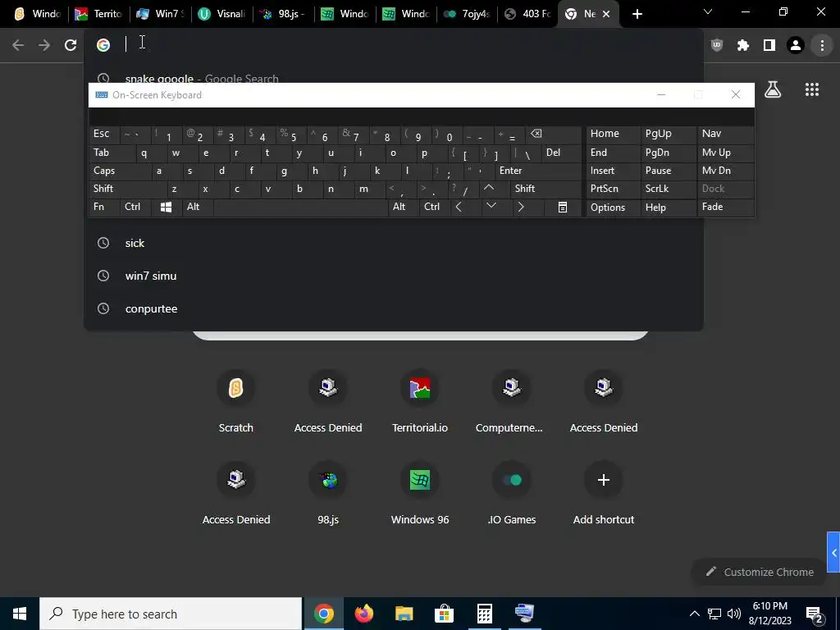
Task: Open the Territorial.io shortcut
Action: (420, 400)
